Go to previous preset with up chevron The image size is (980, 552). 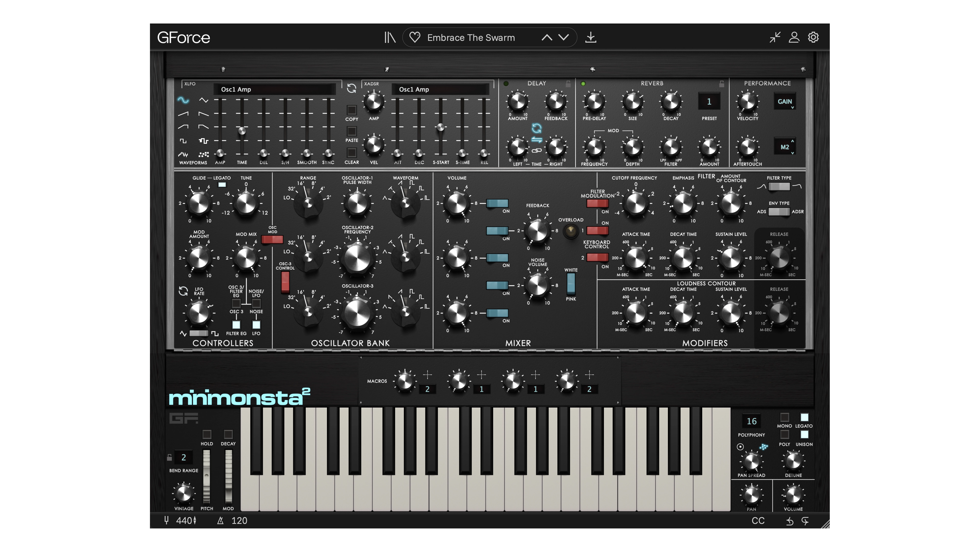click(x=547, y=37)
